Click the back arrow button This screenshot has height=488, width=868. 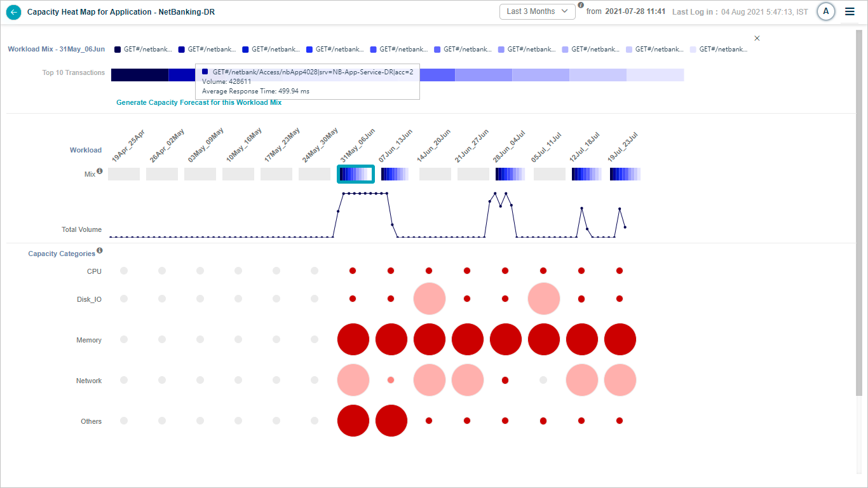[13, 12]
